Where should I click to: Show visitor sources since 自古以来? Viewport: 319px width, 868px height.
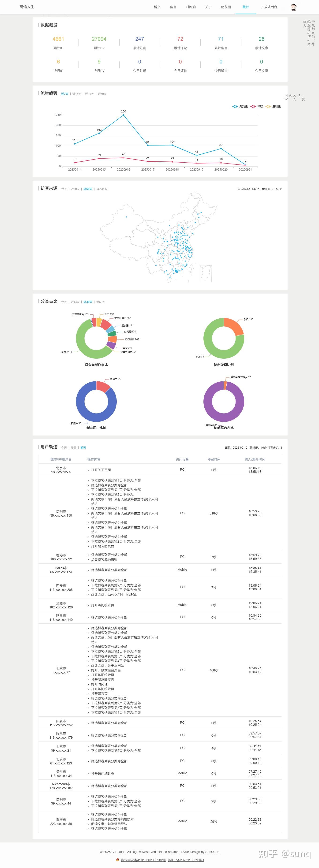click(102, 189)
